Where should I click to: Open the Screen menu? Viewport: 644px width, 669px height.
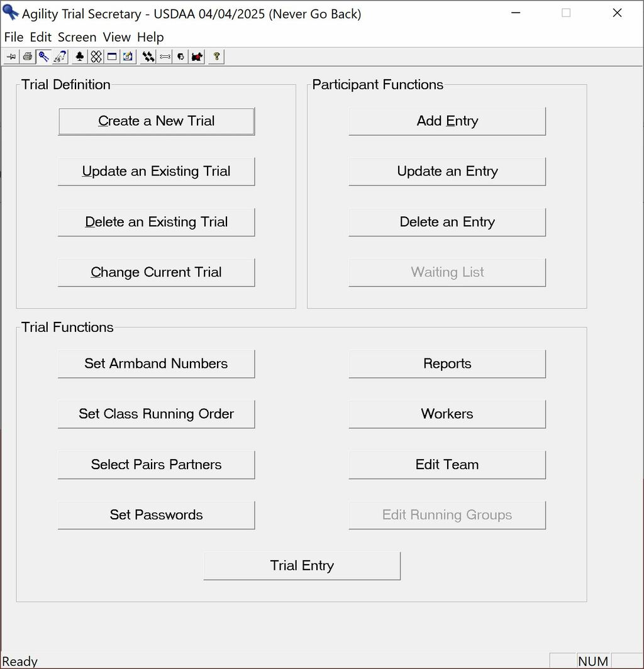pos(77,37)
